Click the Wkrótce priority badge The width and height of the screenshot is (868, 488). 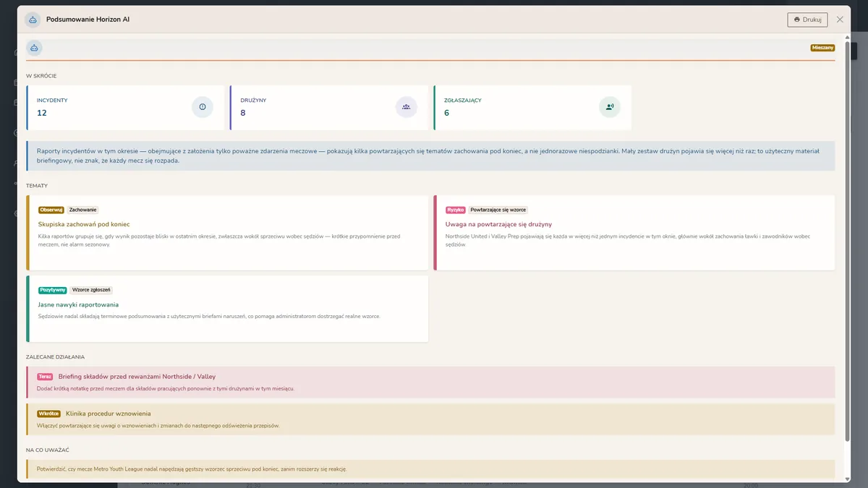click(48, 414)
